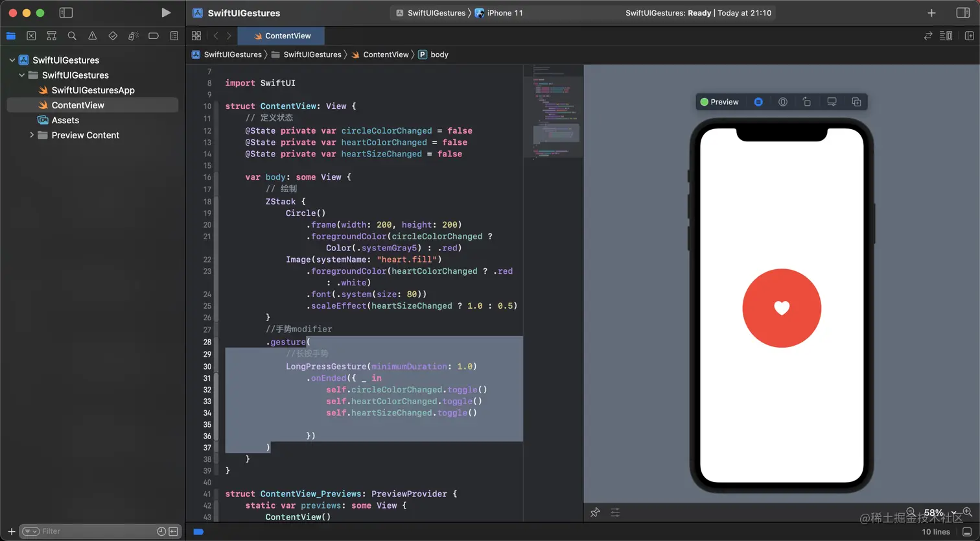This screenshot has width=980, height=541.
Task: Open the SwiftUIGestures folder breadcrumb
Action: tap(306, 54)
